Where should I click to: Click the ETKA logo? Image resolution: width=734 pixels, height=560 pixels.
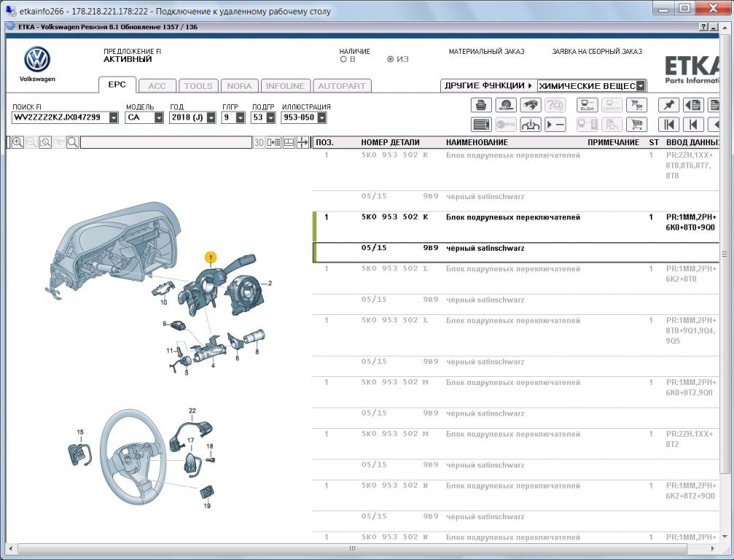click(x=692, y=70)
